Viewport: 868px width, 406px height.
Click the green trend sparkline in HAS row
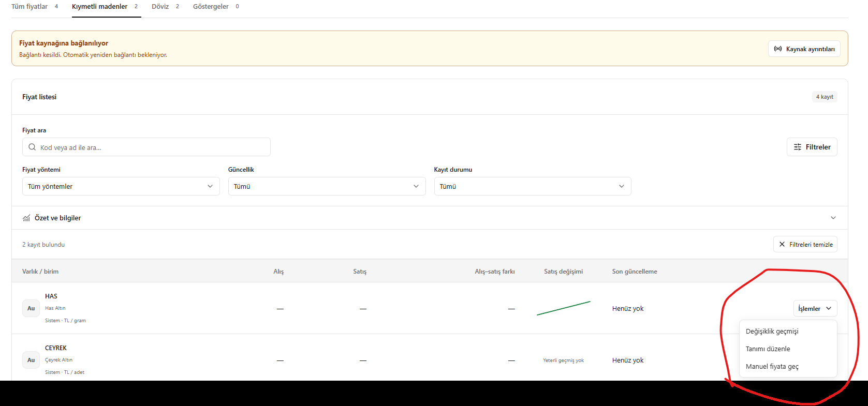pos(564,308)
